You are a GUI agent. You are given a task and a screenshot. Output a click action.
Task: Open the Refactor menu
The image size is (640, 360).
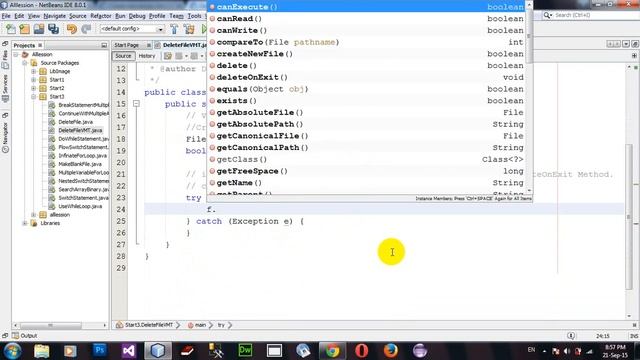tap(101, 16)
